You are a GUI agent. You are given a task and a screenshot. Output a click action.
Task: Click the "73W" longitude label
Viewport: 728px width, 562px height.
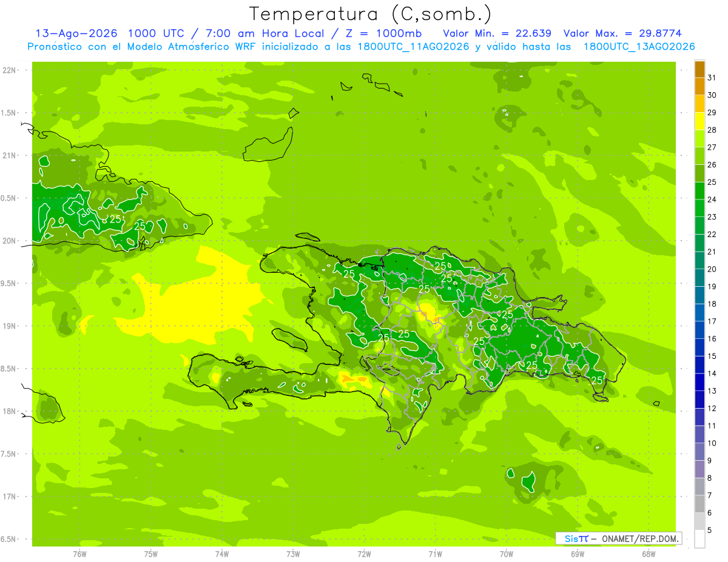point(293,554)
